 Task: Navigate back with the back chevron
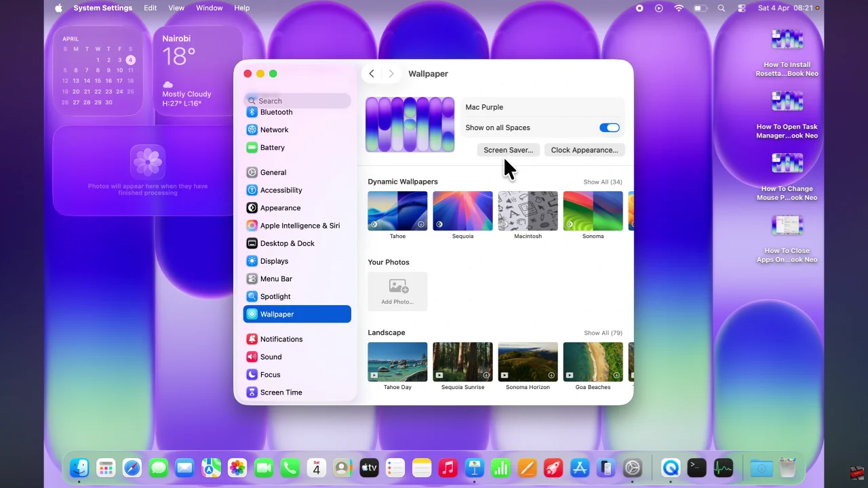click(371, 73)
